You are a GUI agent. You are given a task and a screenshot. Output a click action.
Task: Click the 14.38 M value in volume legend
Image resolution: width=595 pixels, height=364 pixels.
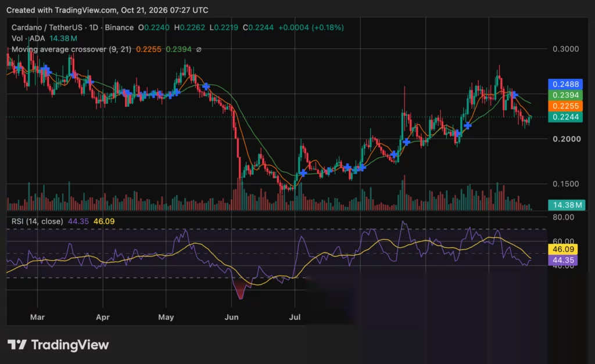click(63, 38)
